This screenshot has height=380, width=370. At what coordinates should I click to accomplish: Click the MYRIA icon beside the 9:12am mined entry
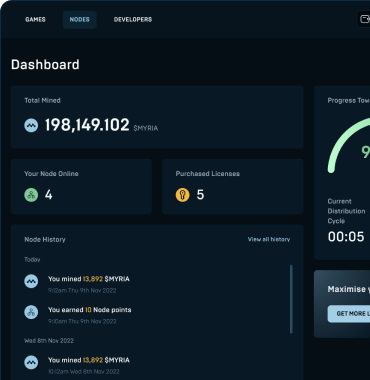pyautogui.click(x=31, y=281)
